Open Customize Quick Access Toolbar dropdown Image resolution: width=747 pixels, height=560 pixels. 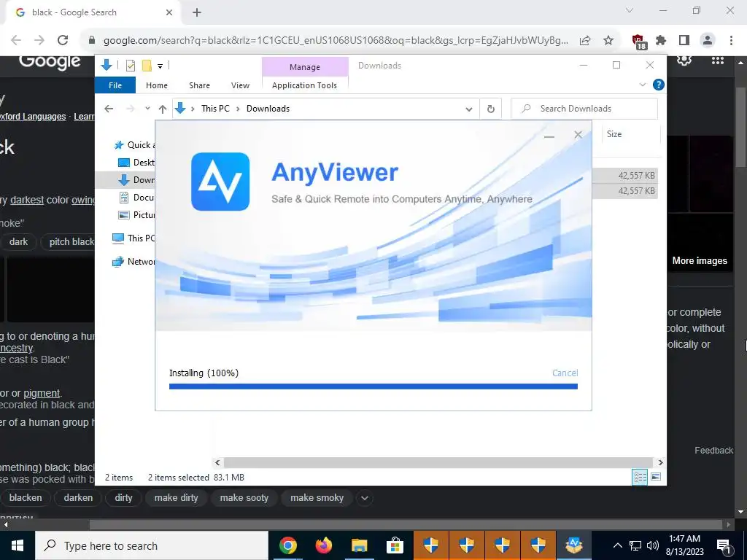coord(160,66)
